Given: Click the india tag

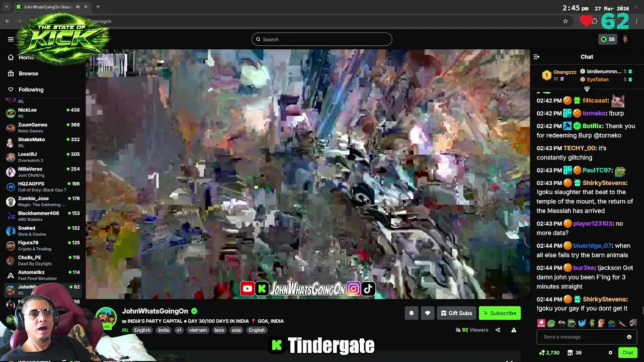Looking at the screenshot, I should [x=164, y=330].
